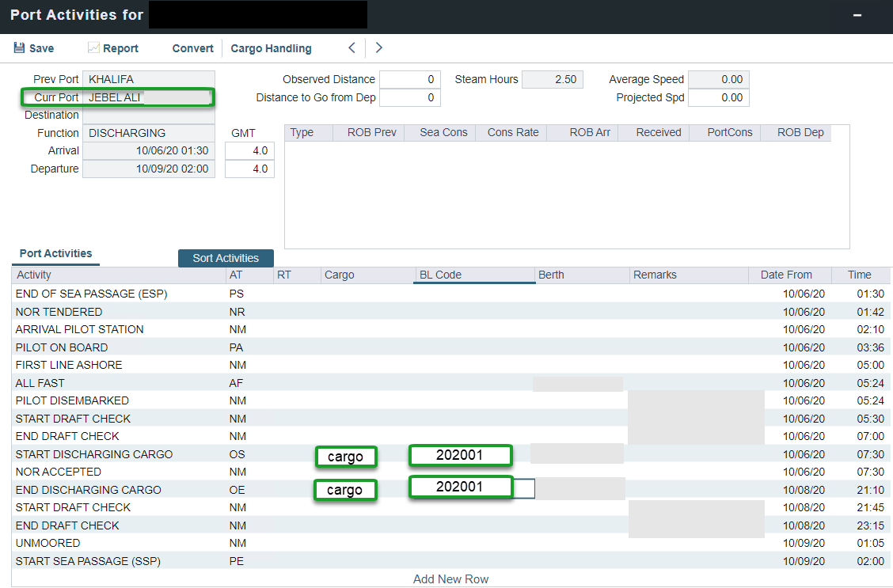Click the Add New Row link

(x=450, y=579)
